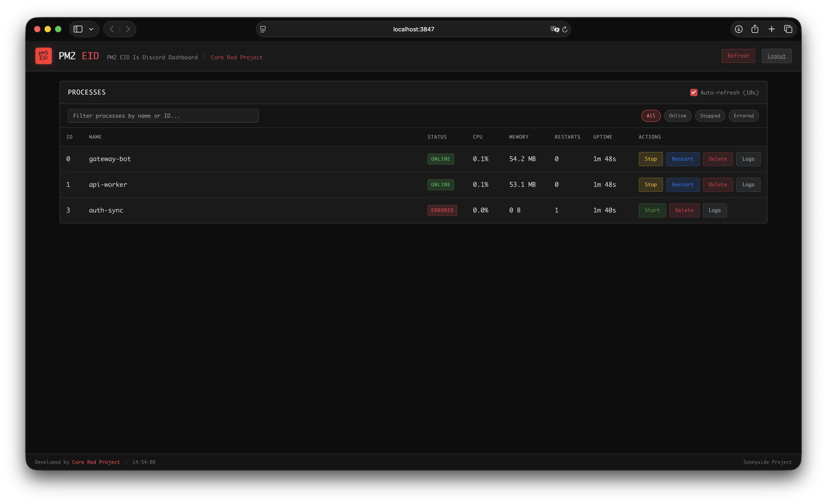The width and height of the screenshot is (827, 504).
Task: Stop the api-worker process
Action: [x=650, y=185]
